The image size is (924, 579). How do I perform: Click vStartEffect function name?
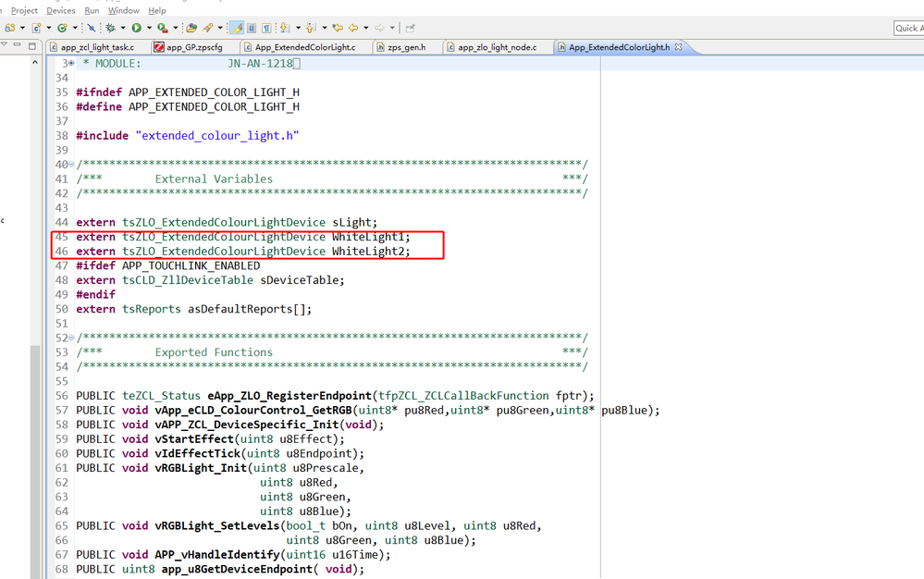coord(194,439)
